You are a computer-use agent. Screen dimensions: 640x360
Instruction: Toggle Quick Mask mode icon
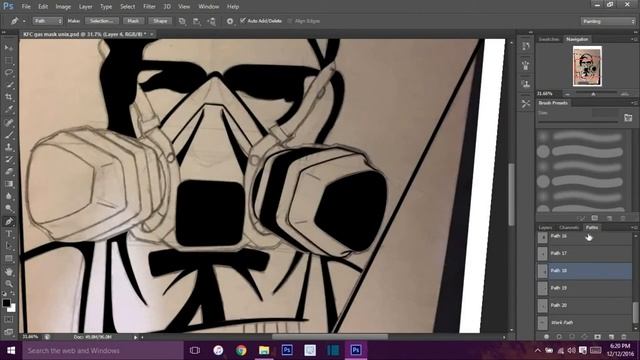9,320
